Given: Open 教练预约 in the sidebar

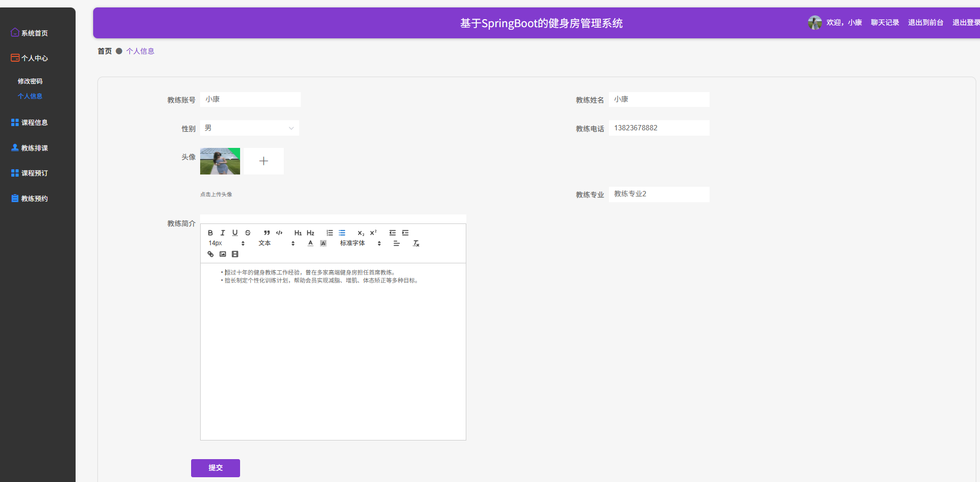Looking at the screenshot, I should coord(35,198).
